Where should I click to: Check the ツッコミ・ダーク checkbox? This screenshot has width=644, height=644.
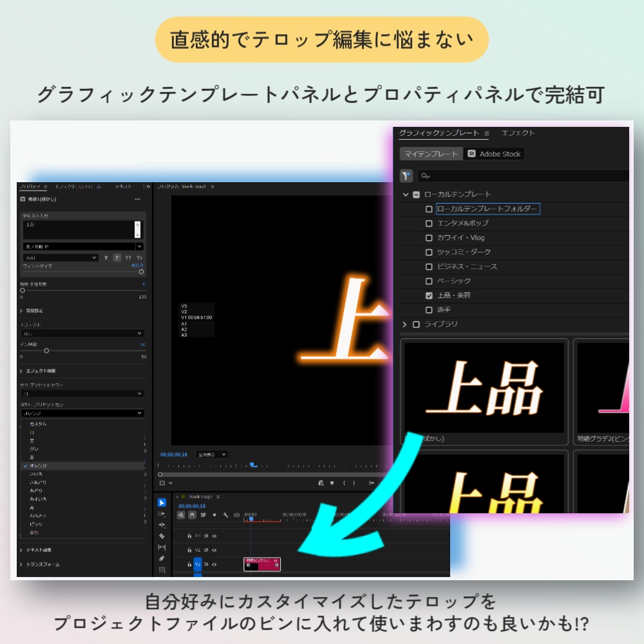tap(429, 252)
